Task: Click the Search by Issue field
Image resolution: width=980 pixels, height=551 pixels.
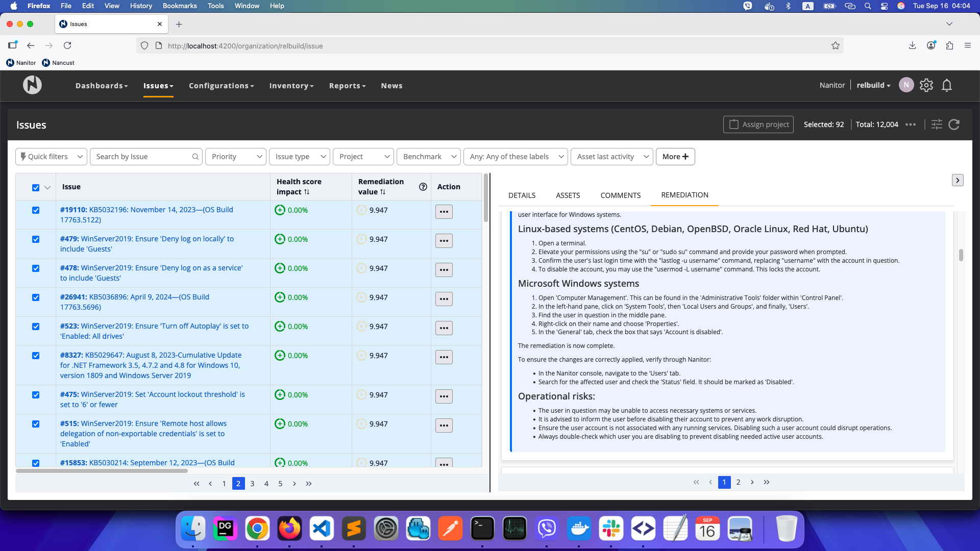Action: tap(142, 157)
